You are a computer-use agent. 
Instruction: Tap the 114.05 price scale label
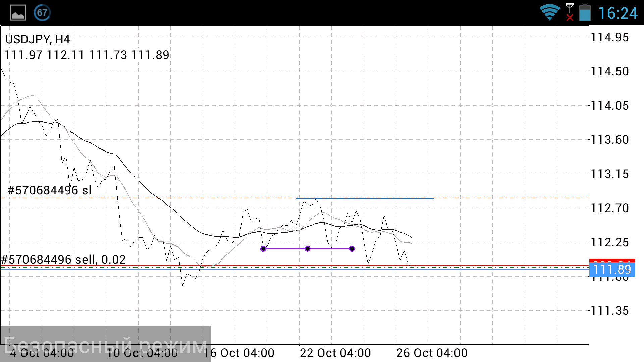[610, 106]
